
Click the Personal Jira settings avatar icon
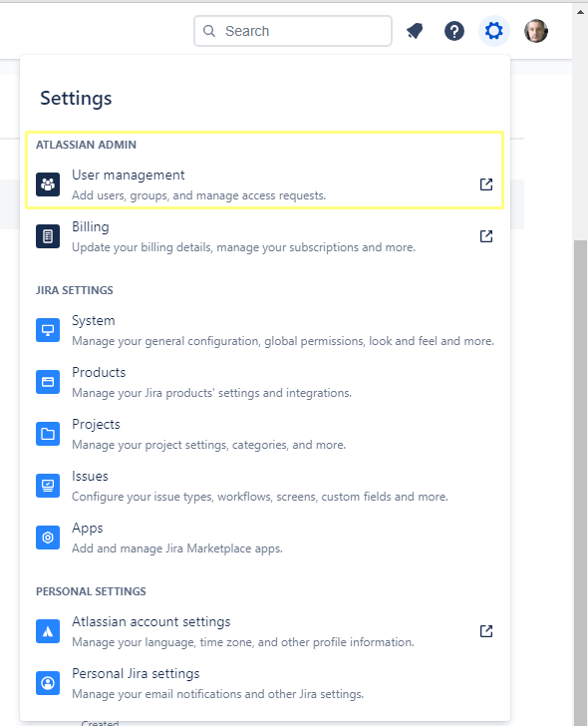48,683
